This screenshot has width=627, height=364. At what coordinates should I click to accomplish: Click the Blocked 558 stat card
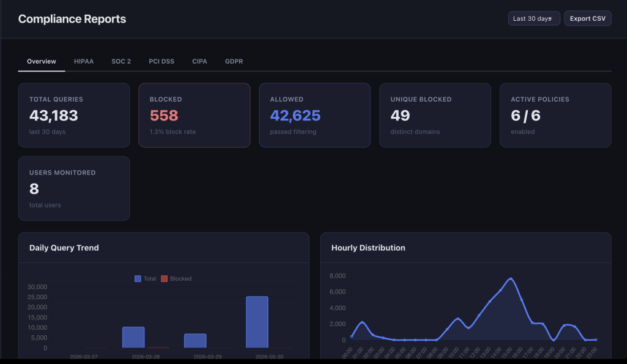(x=194, y=115)
